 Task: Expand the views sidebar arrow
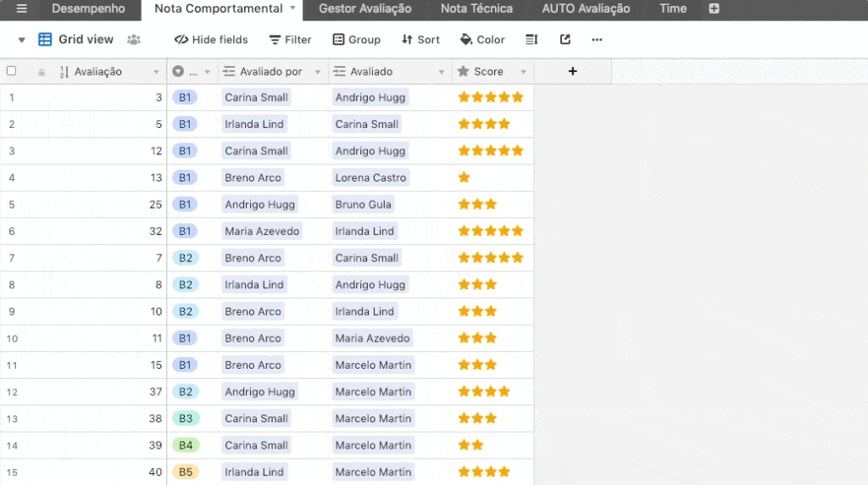21,40
